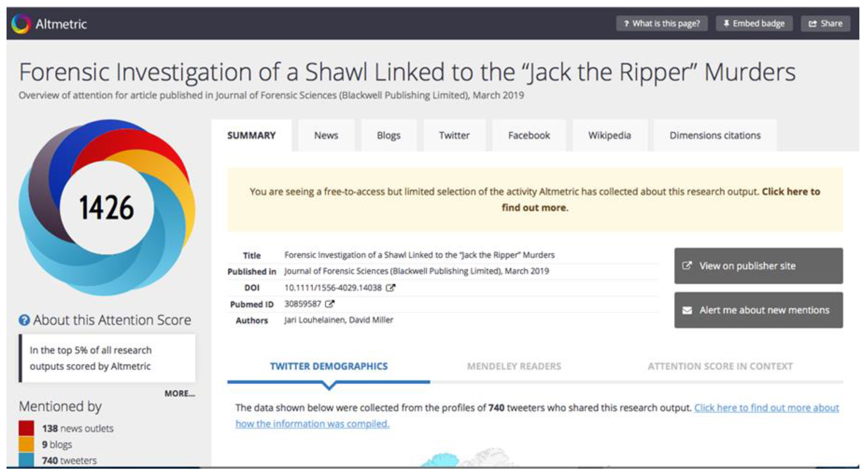This screenshot has width=868, height=475.
Task: Open the DOI external link icon
Action: [x=390, y=288]
